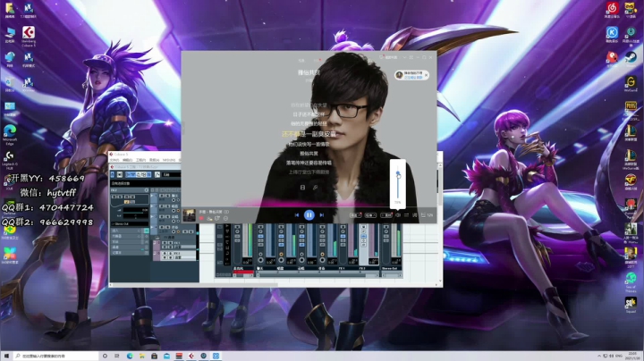The image size is (644, 361).
Task: Skip to the next song
Action: 322,215
